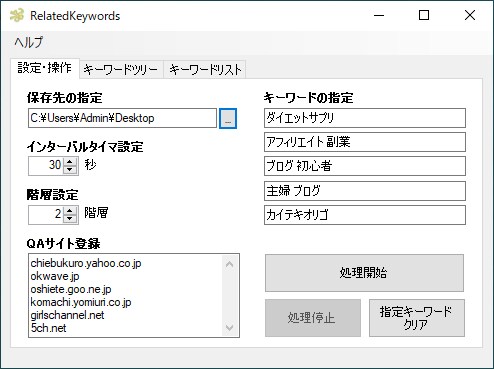Image resolution: width=494 pixels, height=369 pixels.
Task: Select oshiete.goo.ne.jp in QA site list
Action: pos(71,289)
